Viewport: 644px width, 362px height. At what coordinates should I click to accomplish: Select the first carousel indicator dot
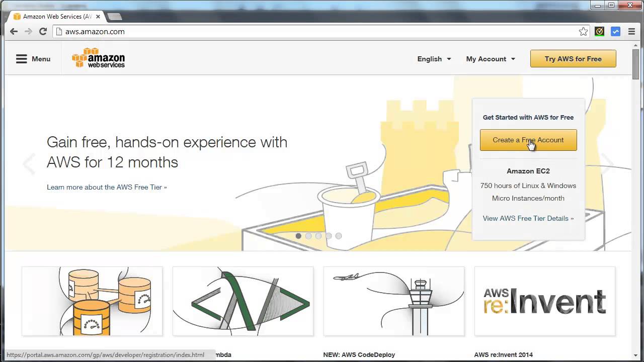[x=298, y=236]
